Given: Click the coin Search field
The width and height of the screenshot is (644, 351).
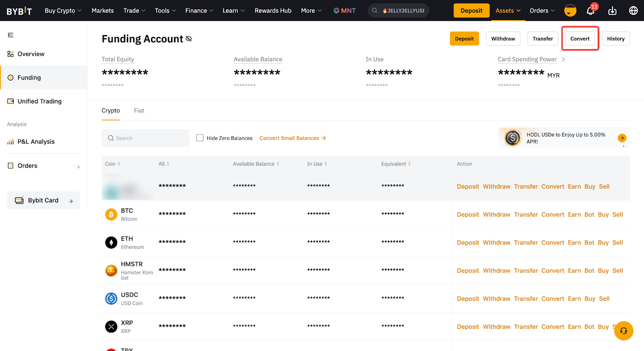Looking at the screenshot, I should point(145,138).
